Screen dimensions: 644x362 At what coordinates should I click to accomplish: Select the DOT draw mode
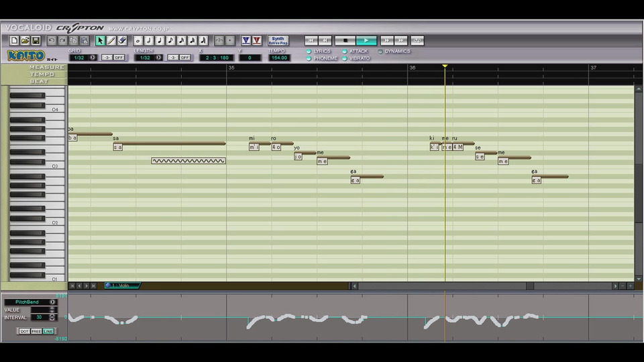(24, 331)
